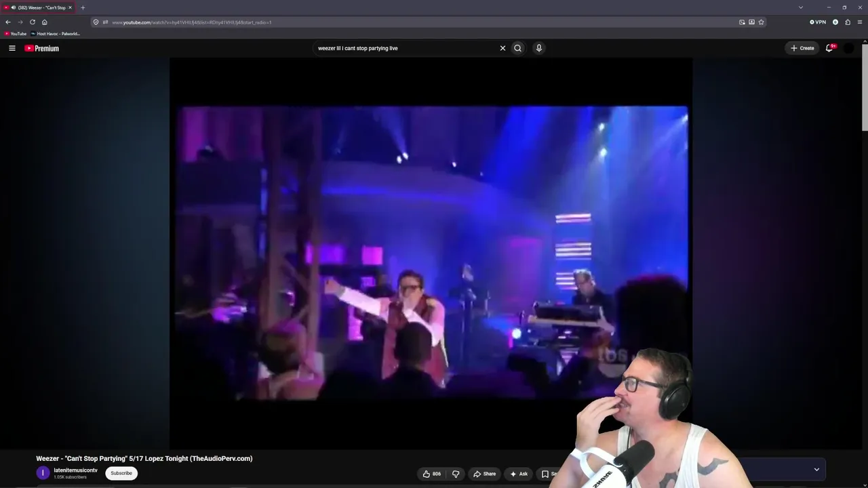Viewport: 868px width, 488px height.
Task: Open the browser application menu
Action: [860, 22]
